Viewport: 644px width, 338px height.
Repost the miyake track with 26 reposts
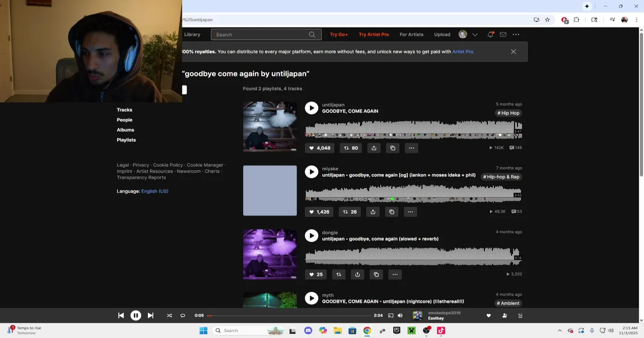click(350, 212)
